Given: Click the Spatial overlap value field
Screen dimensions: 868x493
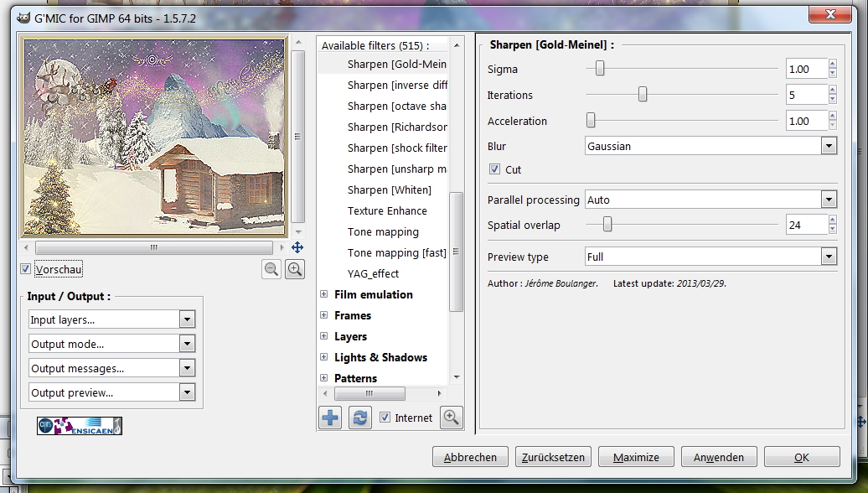Looking at the screenshot, I should [x=807, y=225].
